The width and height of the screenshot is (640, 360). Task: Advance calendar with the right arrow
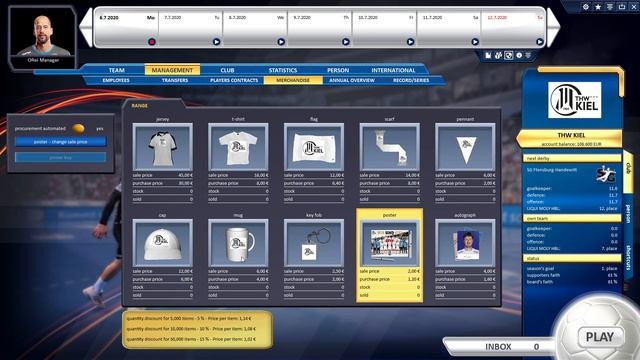point(553,28)
